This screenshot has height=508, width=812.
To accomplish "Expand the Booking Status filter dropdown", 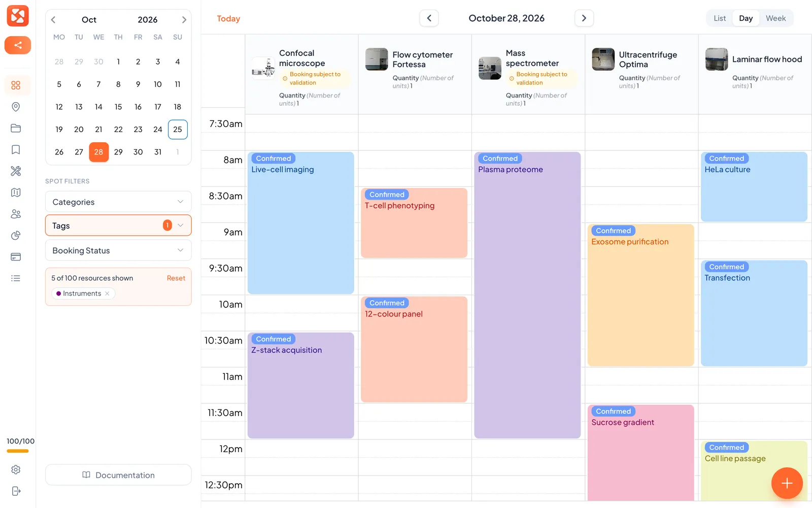I will coord(118,250).
